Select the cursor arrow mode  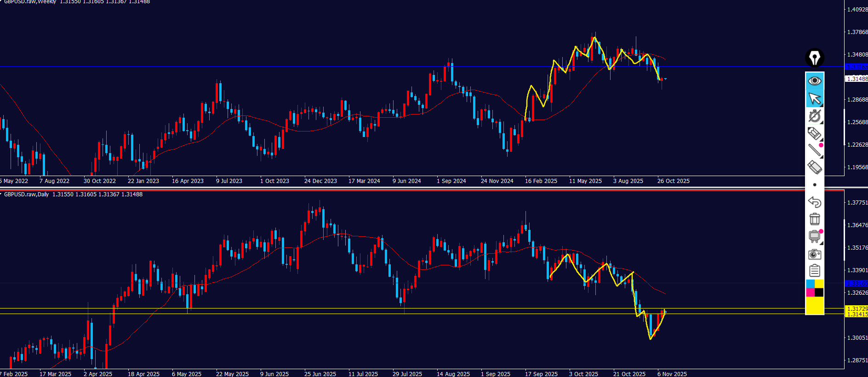[x=814, y=98]
